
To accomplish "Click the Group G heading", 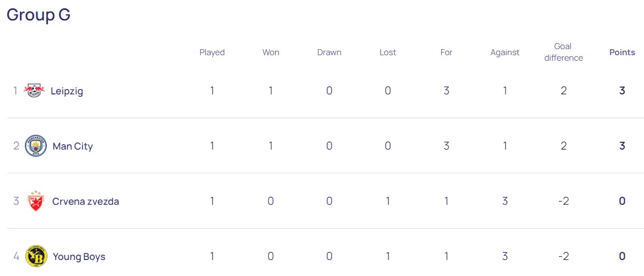I will pyautogui.click(x=39, y=15).
